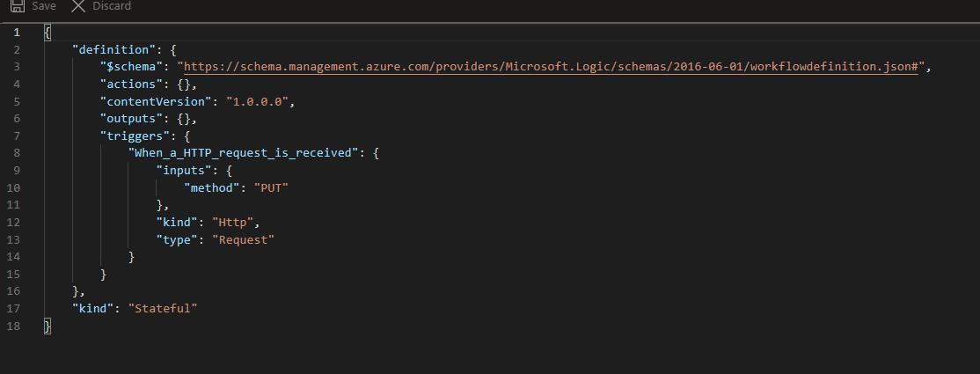
Task: Click the closing brace on line 18
Action: (48, 326)
